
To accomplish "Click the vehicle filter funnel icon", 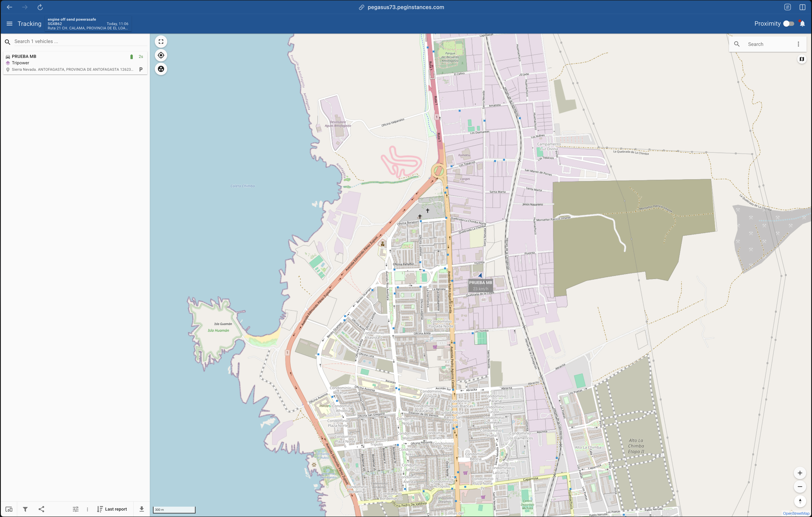I will (25, 509).
